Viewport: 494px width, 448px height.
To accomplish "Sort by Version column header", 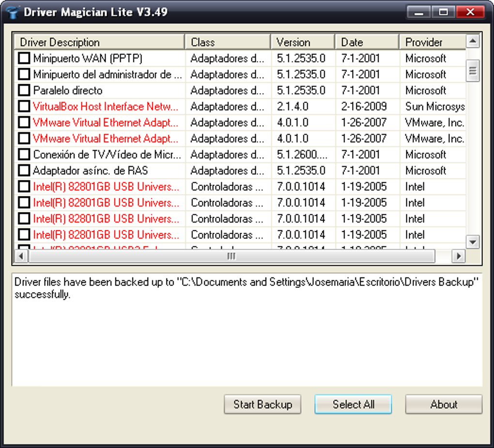I will point(303,42).
